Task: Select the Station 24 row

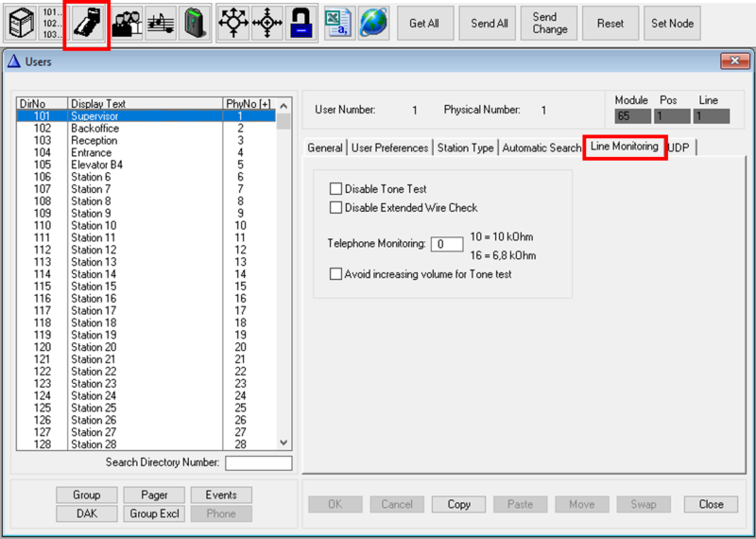Action: point(146,395)
